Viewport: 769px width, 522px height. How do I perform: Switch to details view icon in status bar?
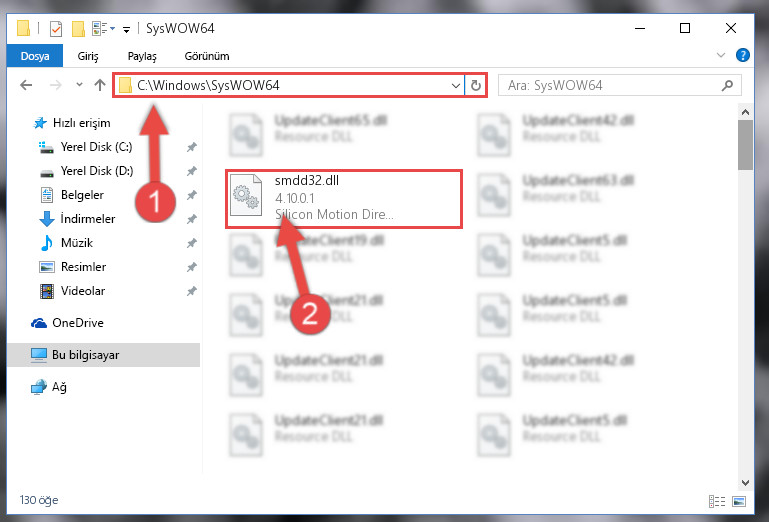pos(717,501)
